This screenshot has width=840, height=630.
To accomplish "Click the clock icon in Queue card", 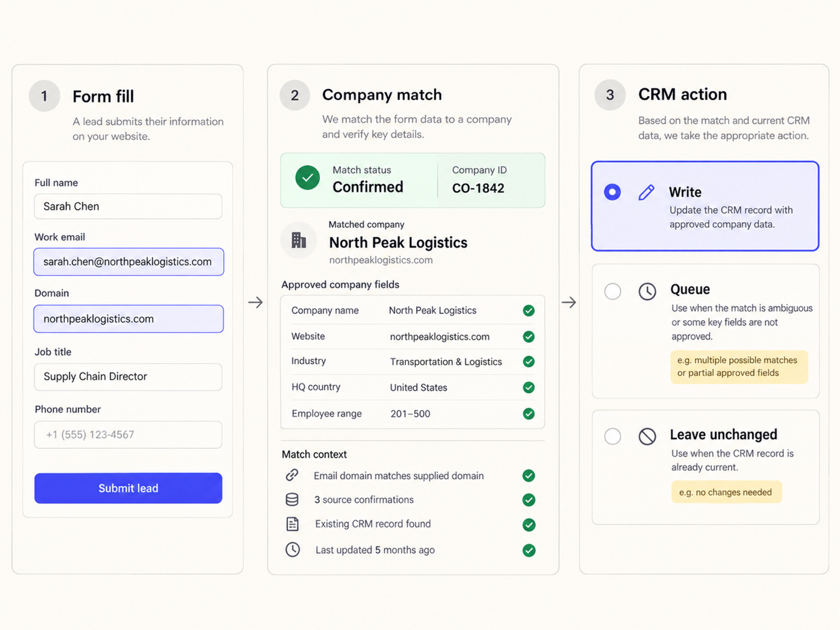I will pos(647,291).
